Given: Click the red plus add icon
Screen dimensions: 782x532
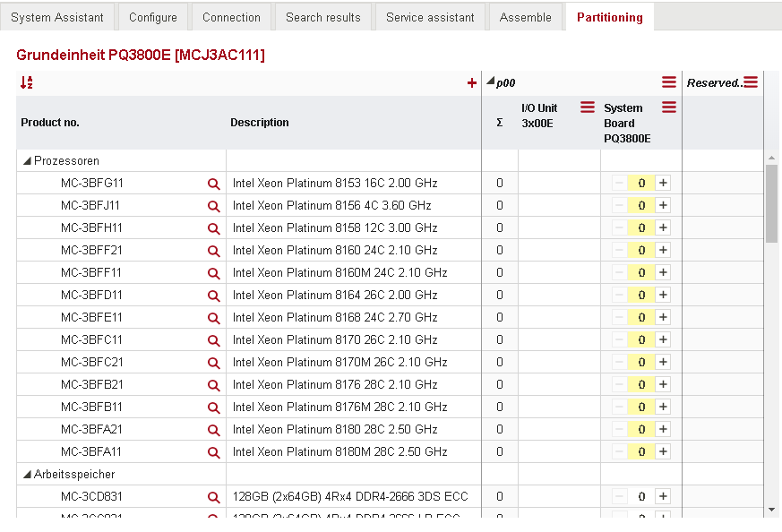Looking at the screenshot, I should [472, 82].
